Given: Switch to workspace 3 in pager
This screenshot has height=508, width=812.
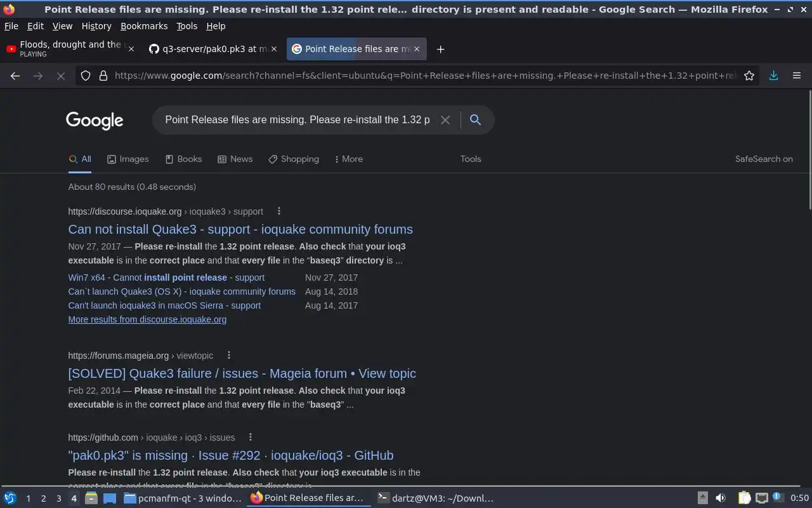Looking at the screenshot, I should pos(58,498).
